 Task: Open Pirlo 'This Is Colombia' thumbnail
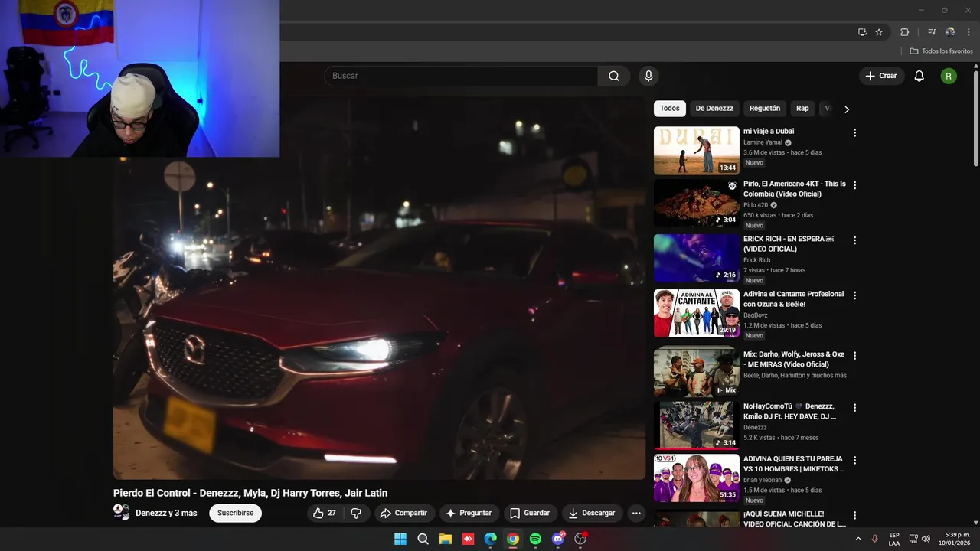pos(697,204)
